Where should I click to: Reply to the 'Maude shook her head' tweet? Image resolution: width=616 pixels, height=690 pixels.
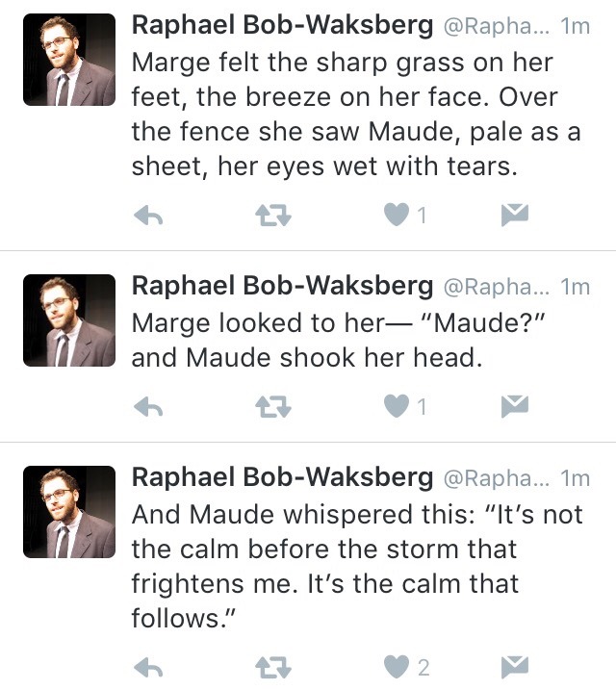[146, 408]
